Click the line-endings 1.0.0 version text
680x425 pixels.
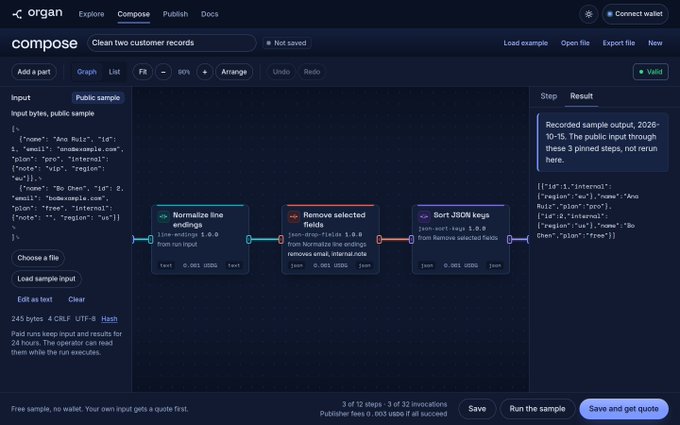(187, 235)
